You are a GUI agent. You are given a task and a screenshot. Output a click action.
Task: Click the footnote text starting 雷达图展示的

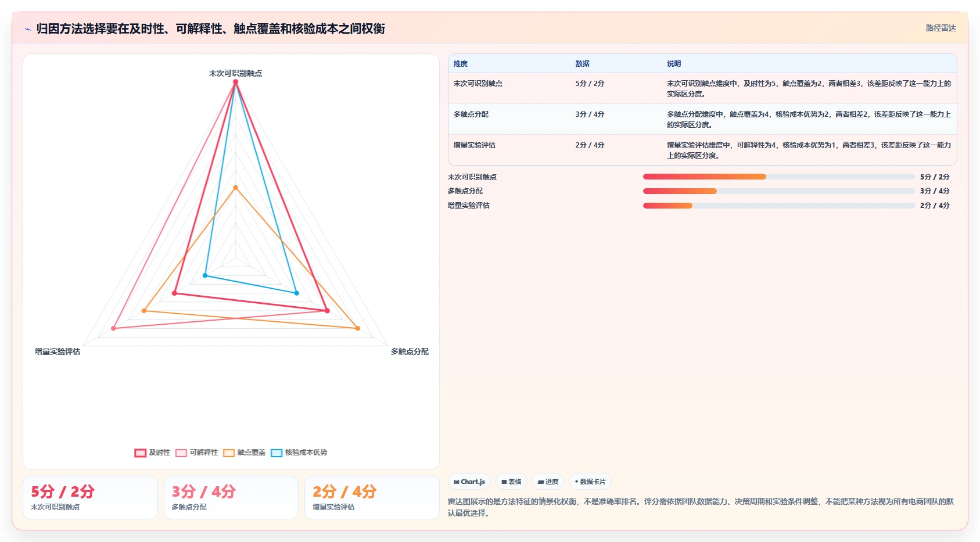point(701,507)
